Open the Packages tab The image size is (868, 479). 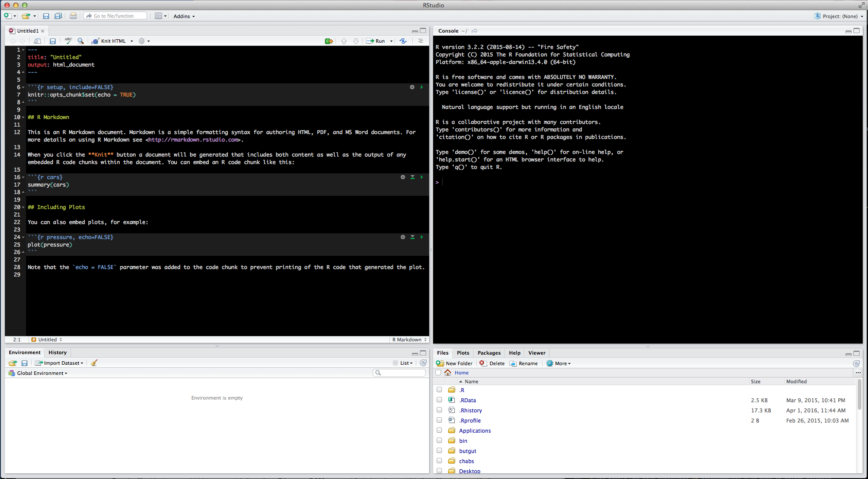click(489, 353)
